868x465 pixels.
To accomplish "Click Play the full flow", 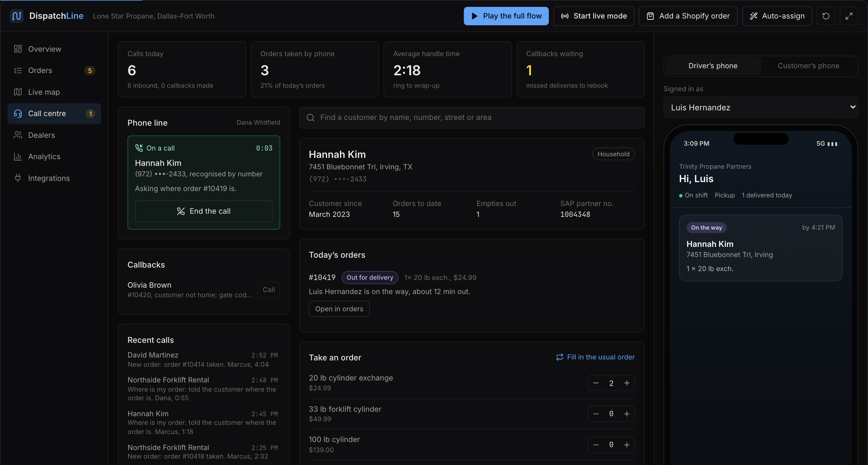I will click(506, 16).
